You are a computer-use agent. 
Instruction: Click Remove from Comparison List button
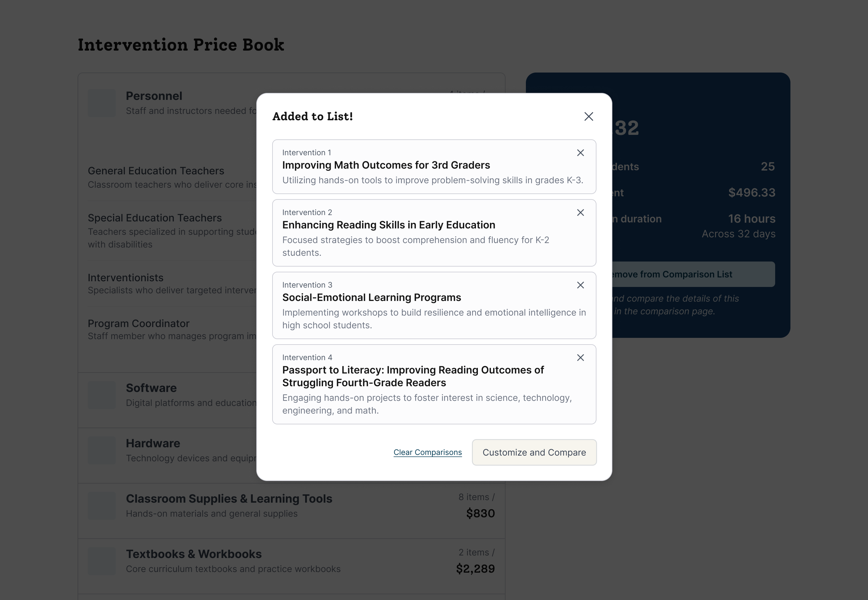click(693, 274)
